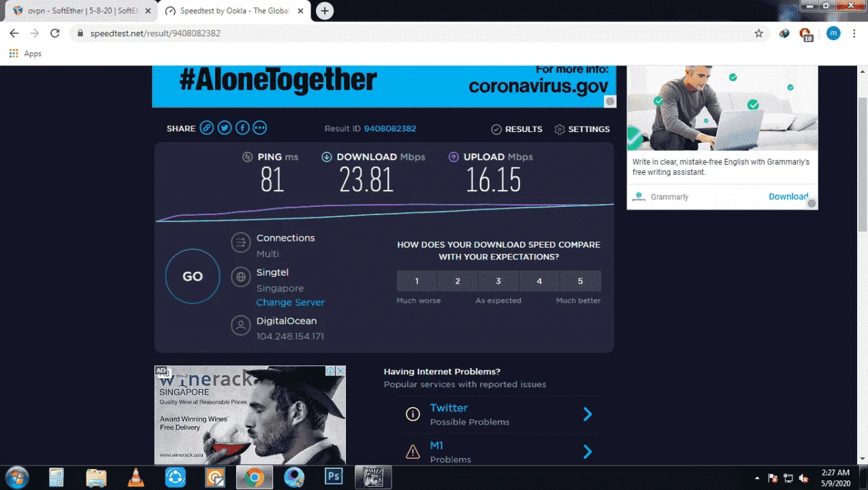Expand M1 problems chevron
The height and width of the screenshot is (490, 868).
coord(588,451)
